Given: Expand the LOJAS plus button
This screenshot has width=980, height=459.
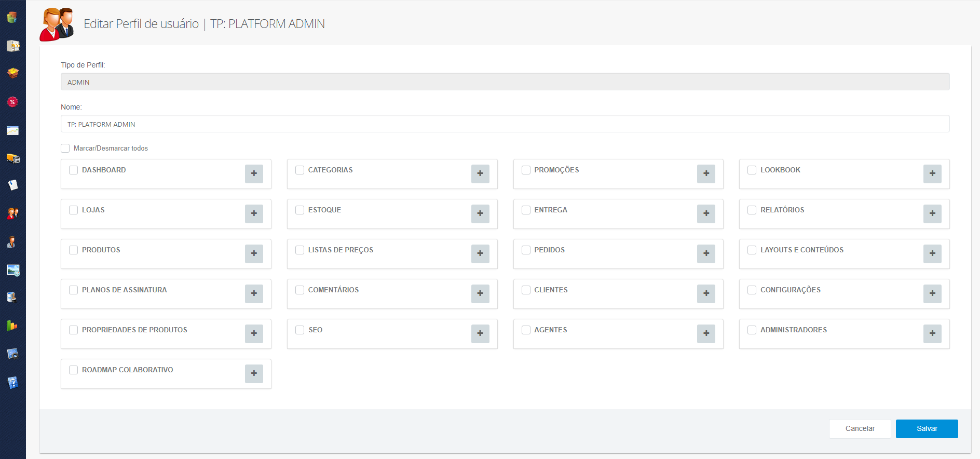Looking at the screenshot, I should coord(254,214).
